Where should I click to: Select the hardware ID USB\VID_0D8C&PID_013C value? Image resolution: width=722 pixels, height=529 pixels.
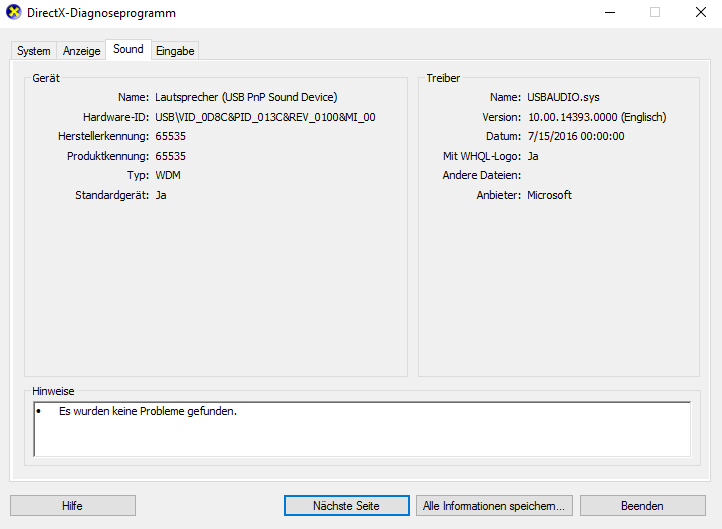pos(265,117)
